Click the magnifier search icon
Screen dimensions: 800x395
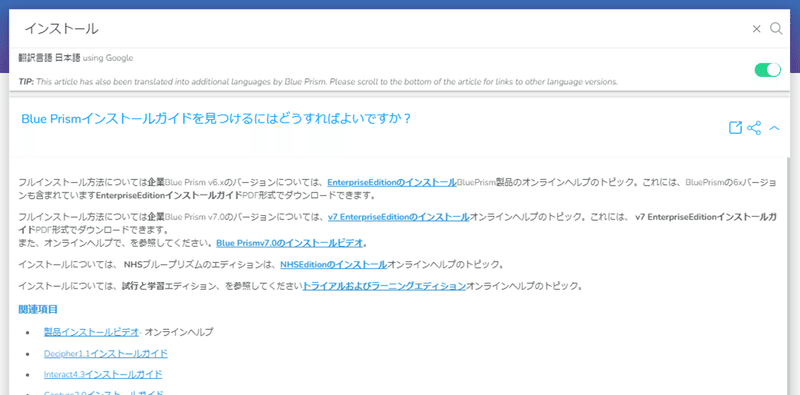pos(776,29)
